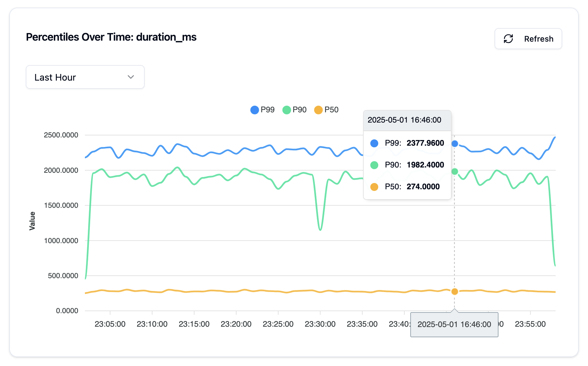Click the tooltip header timestamp 2025-05-01 16:46:00
Viewport: 588px width, 366px height.
pos(404,120)
